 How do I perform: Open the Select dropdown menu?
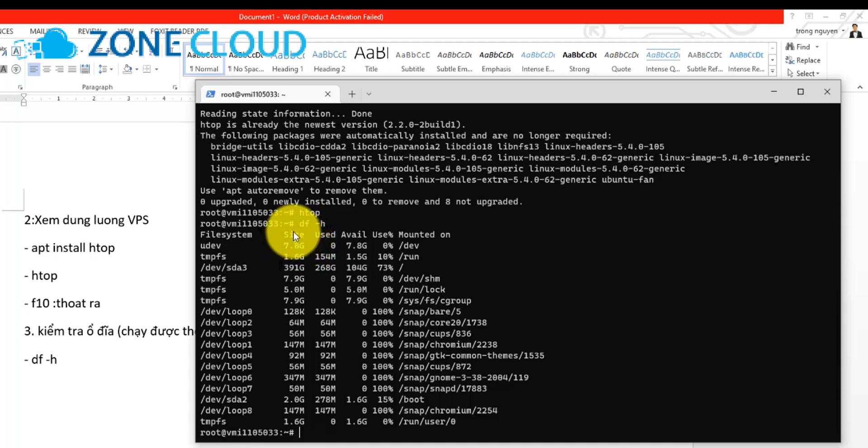pyautogui.click(x=805, y=73)
